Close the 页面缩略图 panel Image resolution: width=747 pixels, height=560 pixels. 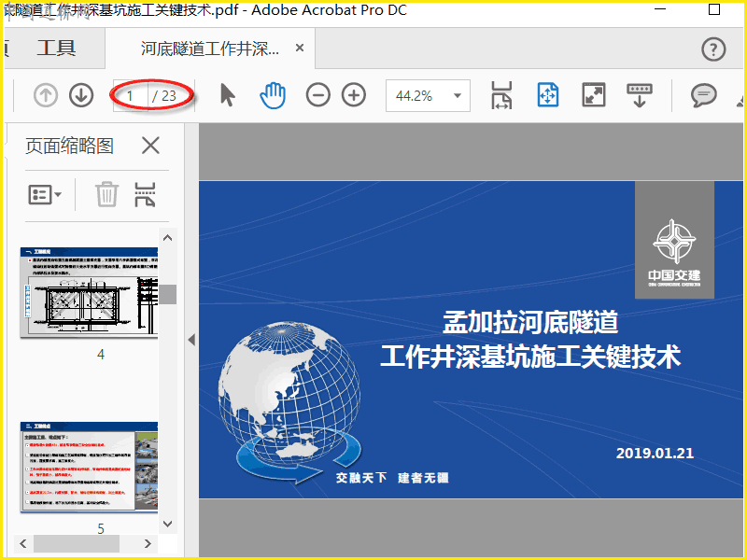[x=150, y=146]
